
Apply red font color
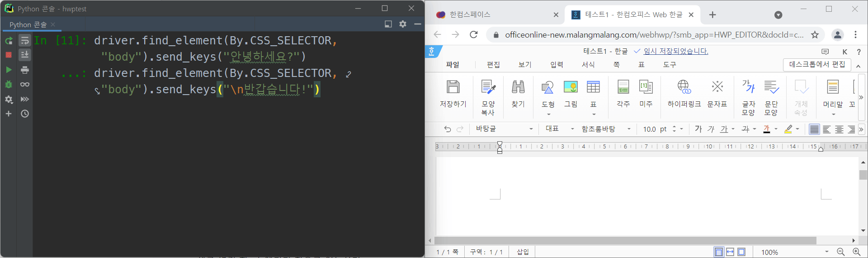coord(767,129)
